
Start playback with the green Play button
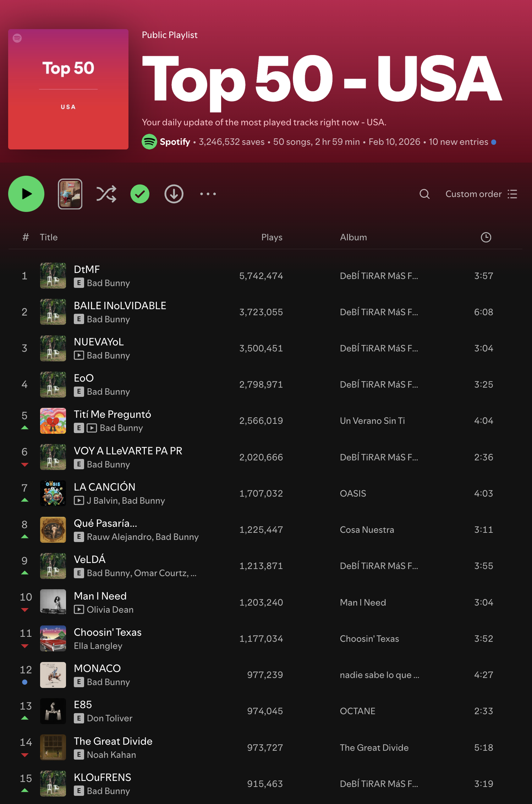coord(26,194)
